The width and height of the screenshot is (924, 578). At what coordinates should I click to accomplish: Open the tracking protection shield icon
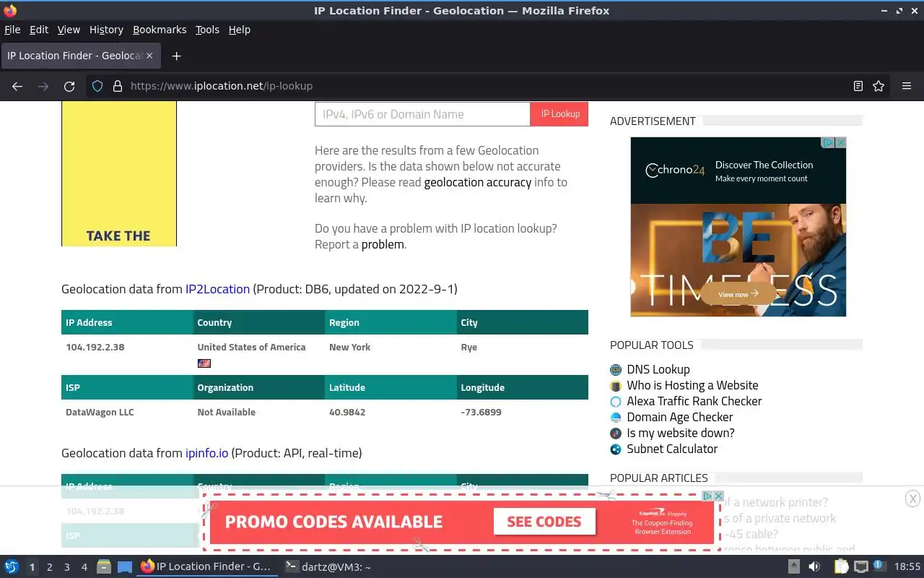97,86
